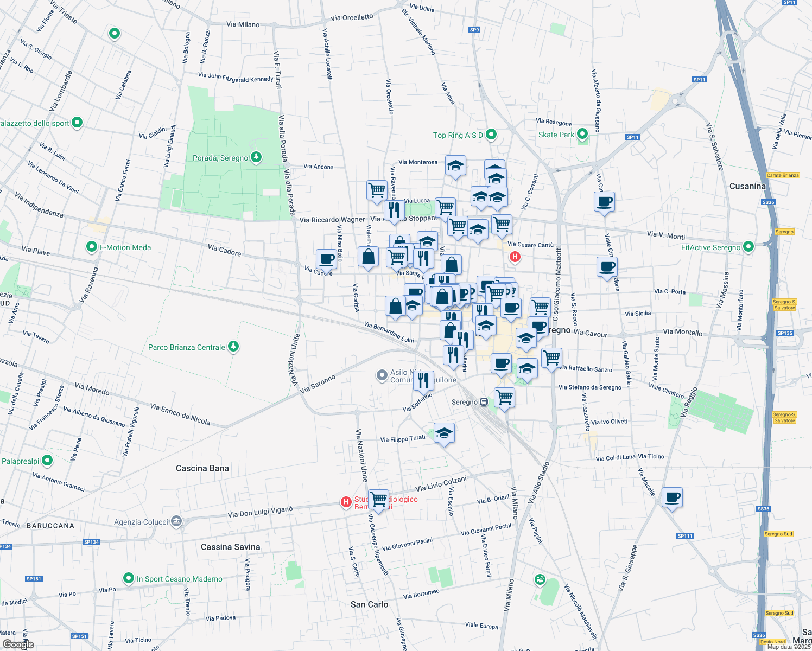Image resolution: width=812 pixels, height=651 pixels.
Task: Click the Via Stefano da Seregno label
Action: pos(589,387)
